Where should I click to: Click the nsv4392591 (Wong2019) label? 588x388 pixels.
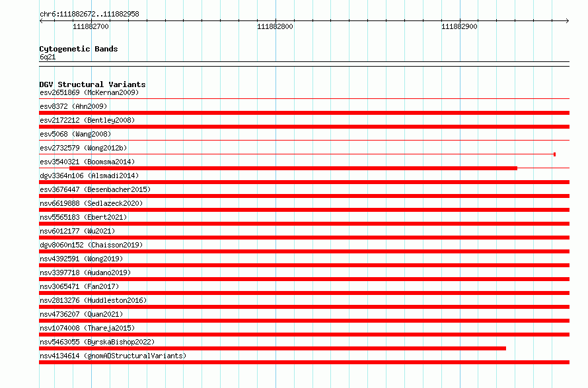coord(81,259)
